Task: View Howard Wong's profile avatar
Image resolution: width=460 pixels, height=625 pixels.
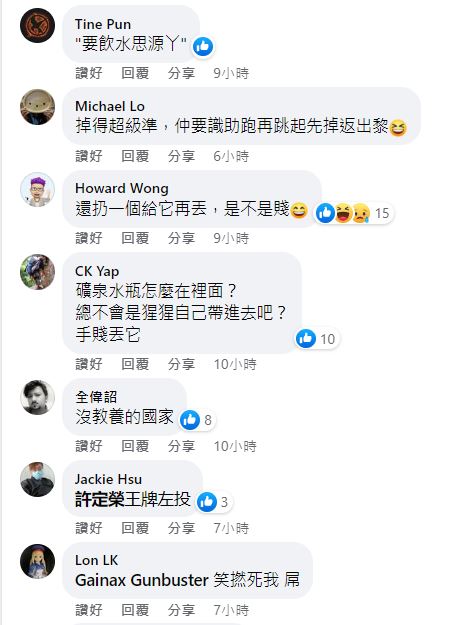Action: click(x=37, y=189)
